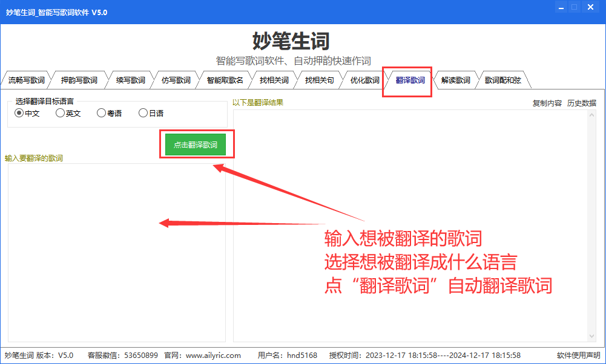Choose 英文 as target language

coord(68,113)
